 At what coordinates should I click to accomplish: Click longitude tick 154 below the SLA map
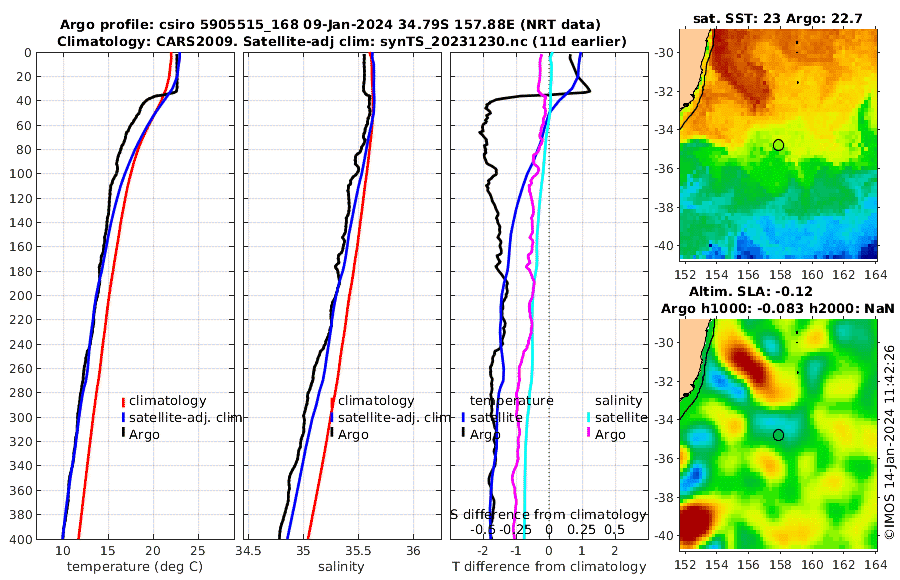point(717,564)
